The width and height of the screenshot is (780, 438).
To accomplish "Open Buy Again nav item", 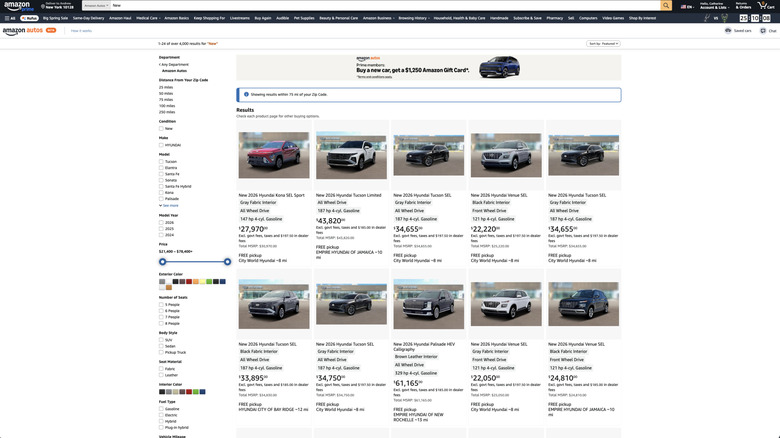I will tap(263, 18).
